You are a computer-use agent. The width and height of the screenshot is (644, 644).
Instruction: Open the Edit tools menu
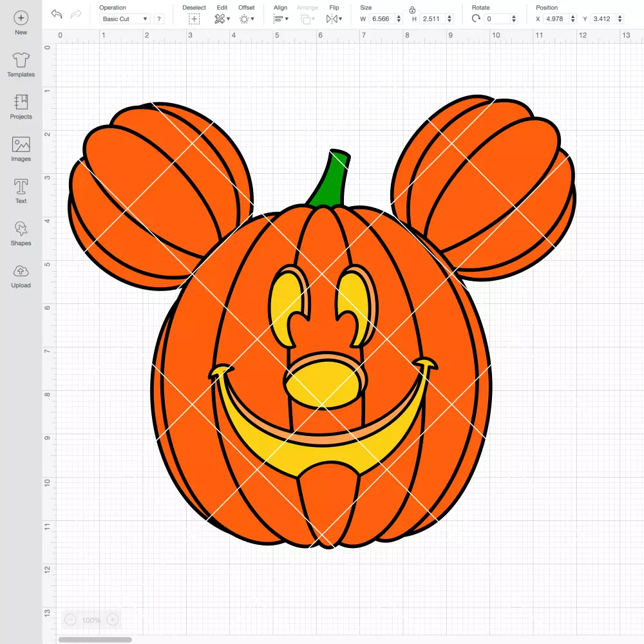(222, 19)
